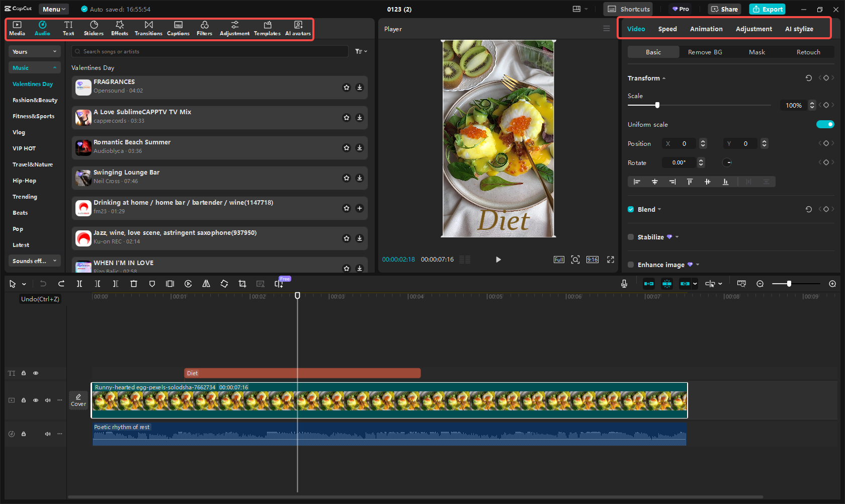The image size is (845, 504).
Task: Open the Stickers panel
Action: (x=94, y=28)
